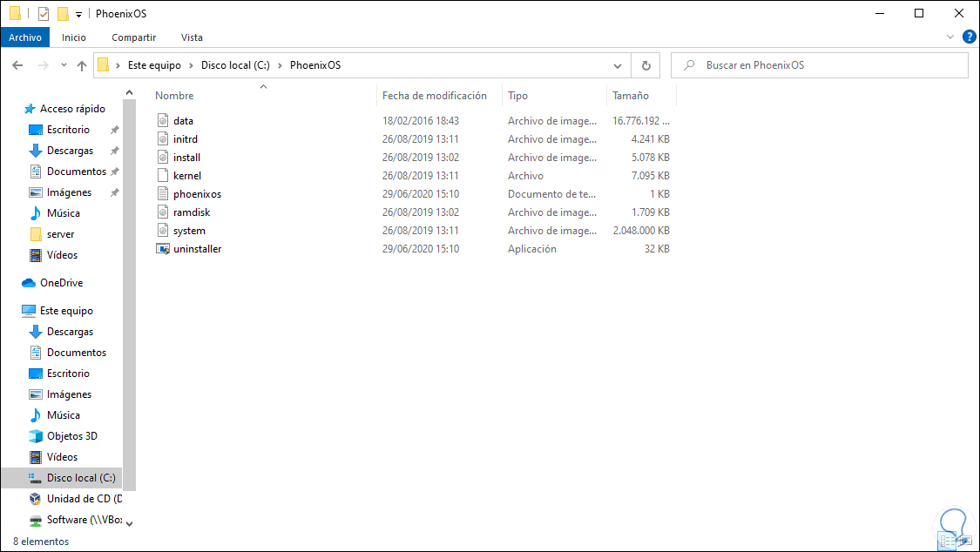
Task: Click the properties checkmark icon in title bar
Action: pyautogui.click(x=44, y=14)
